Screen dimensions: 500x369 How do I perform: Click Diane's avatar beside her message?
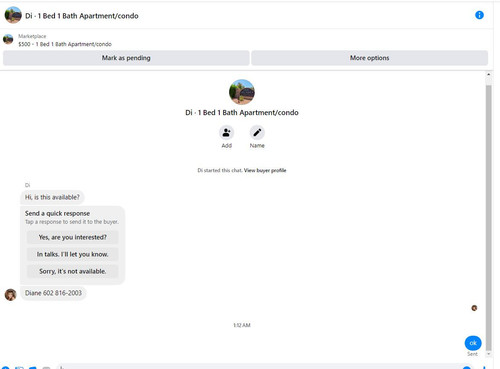click(x=10, y=295)
